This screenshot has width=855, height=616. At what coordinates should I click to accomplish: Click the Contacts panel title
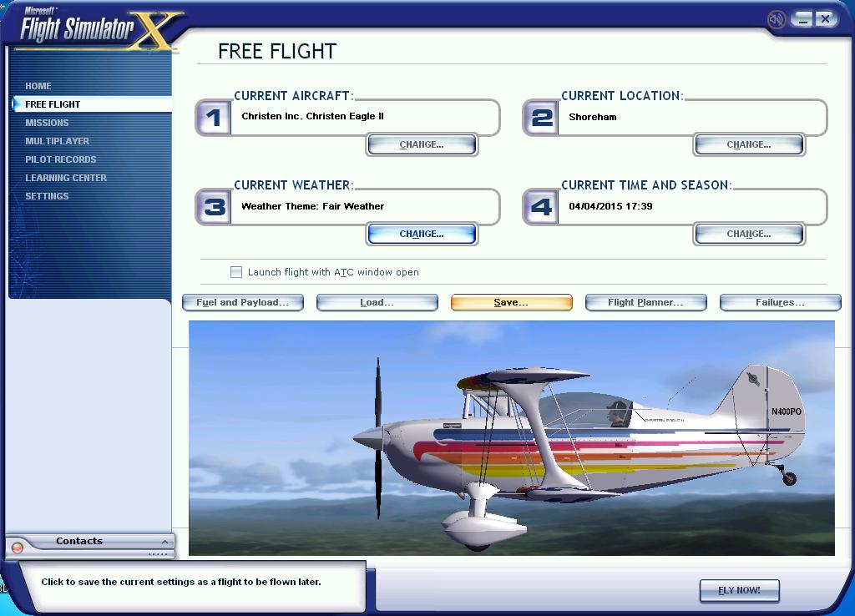(x=79, y=541)
